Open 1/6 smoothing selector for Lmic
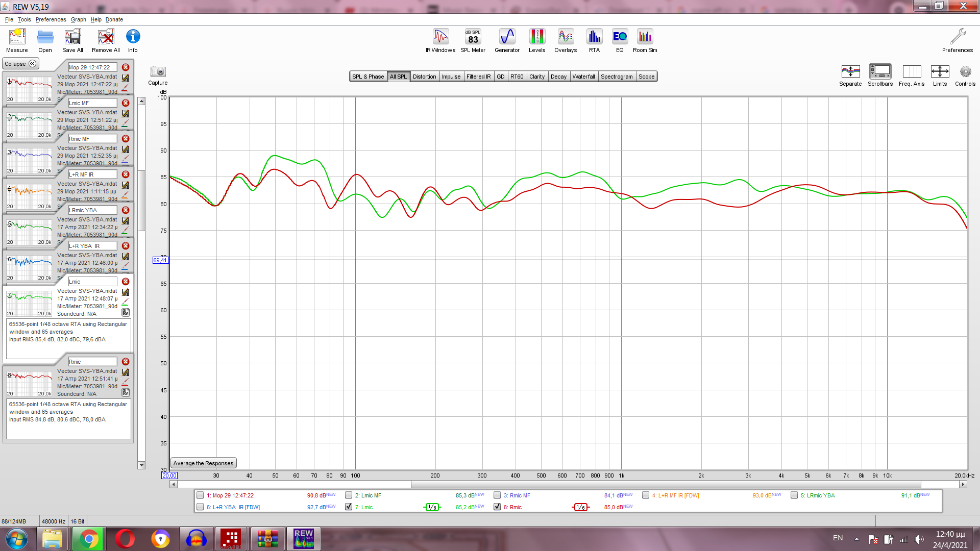The width and height of the screenshot is (980, 551). tap(432, 507)
